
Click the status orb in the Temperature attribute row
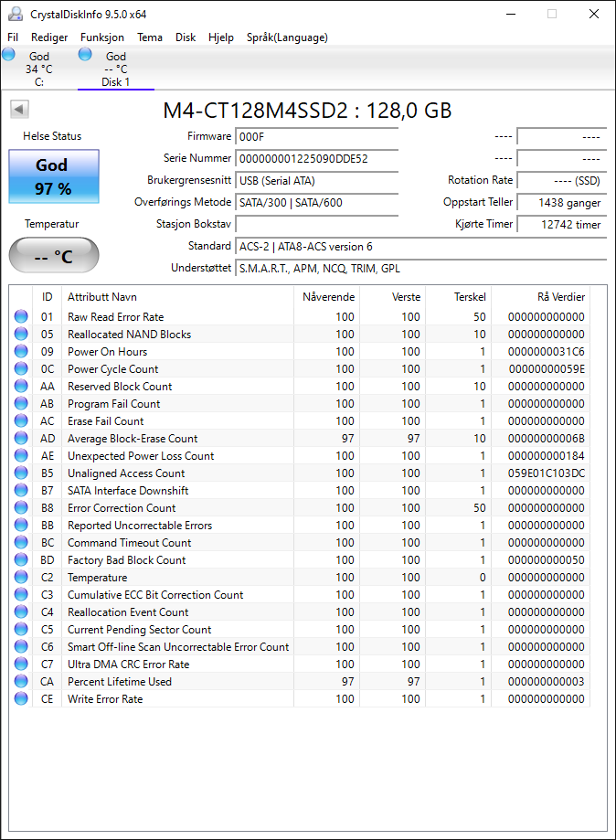point(21,577)
